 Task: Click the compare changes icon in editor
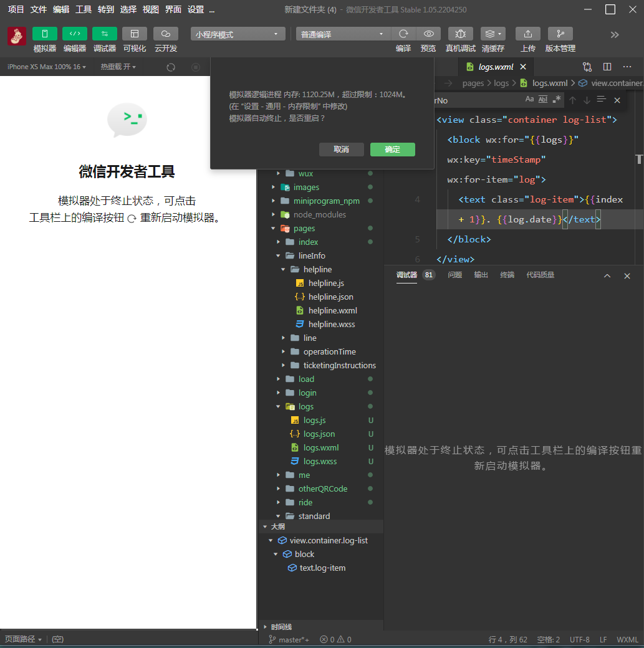click(587, 67)
